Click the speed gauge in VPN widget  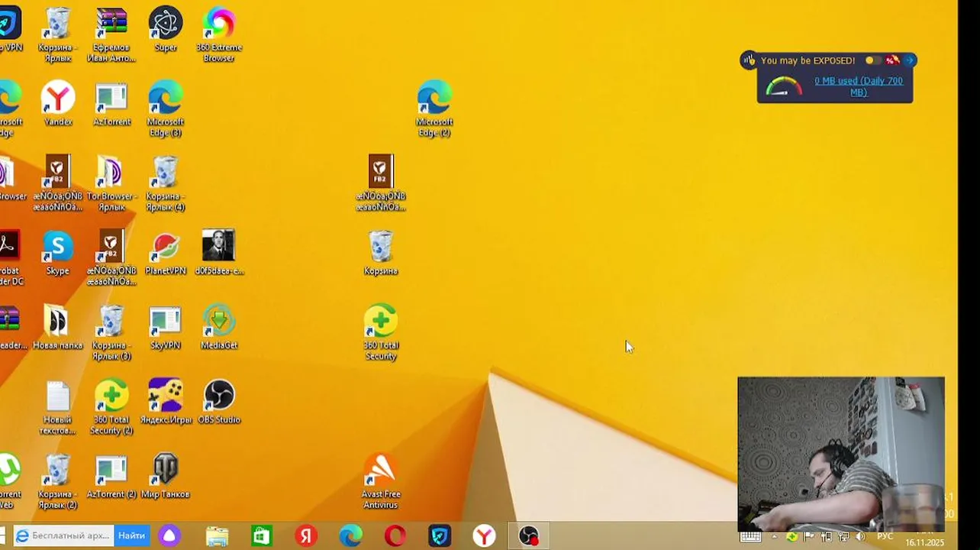click(784, 86)
